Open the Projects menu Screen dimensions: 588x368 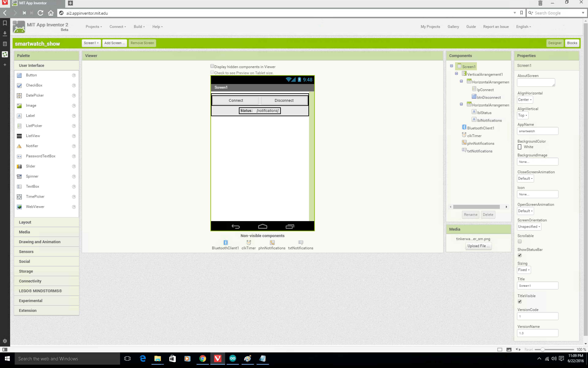coord(94,27)
